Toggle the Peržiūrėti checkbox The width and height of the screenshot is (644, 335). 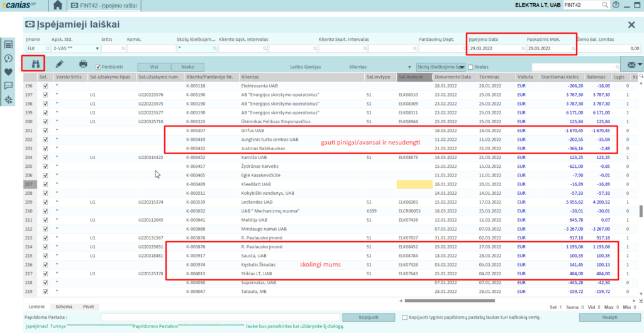(97, 66)
